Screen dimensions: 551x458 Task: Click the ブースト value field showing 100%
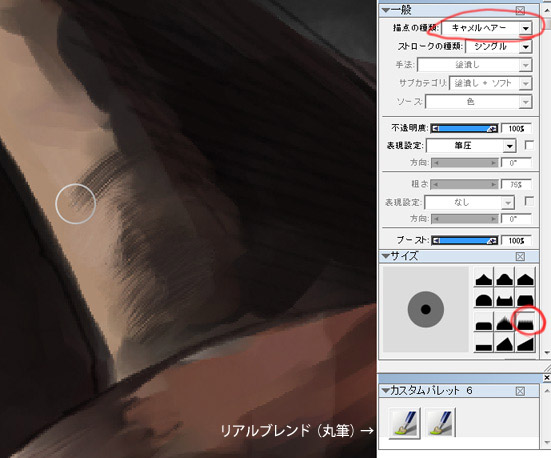pos(516,241)
